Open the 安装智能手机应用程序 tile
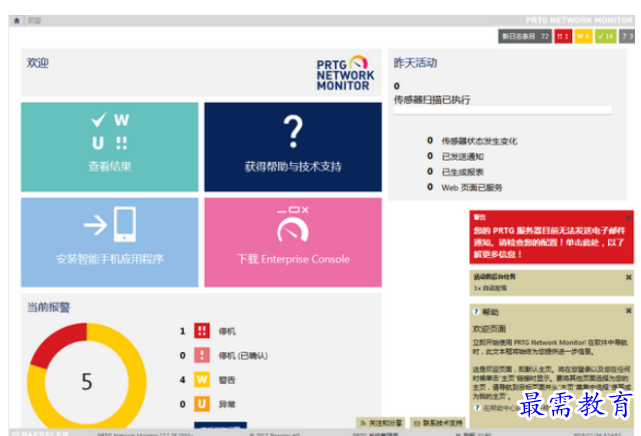The image size is (641, 436). 110,242
